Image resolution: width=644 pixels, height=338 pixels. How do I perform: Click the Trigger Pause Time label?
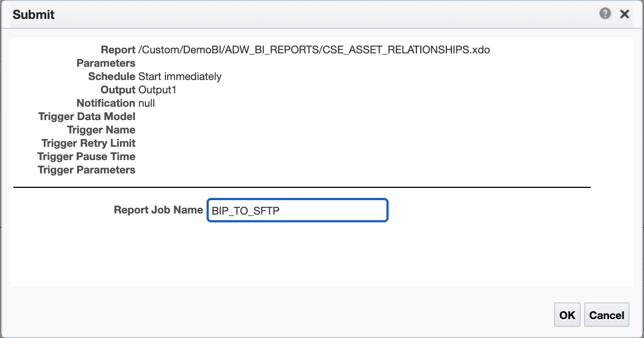(x=87, y=157)
